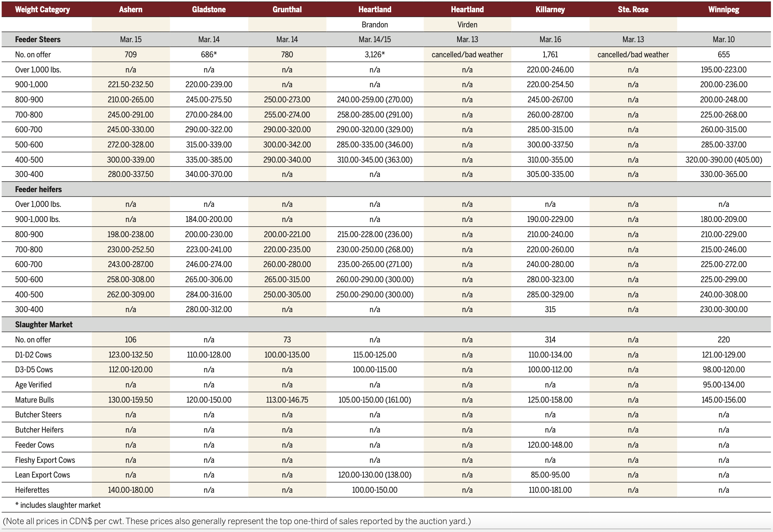The width and height of the screenshot is (773, 532).
Task: Click the Killarney column header
Action: tap(550, 9)
